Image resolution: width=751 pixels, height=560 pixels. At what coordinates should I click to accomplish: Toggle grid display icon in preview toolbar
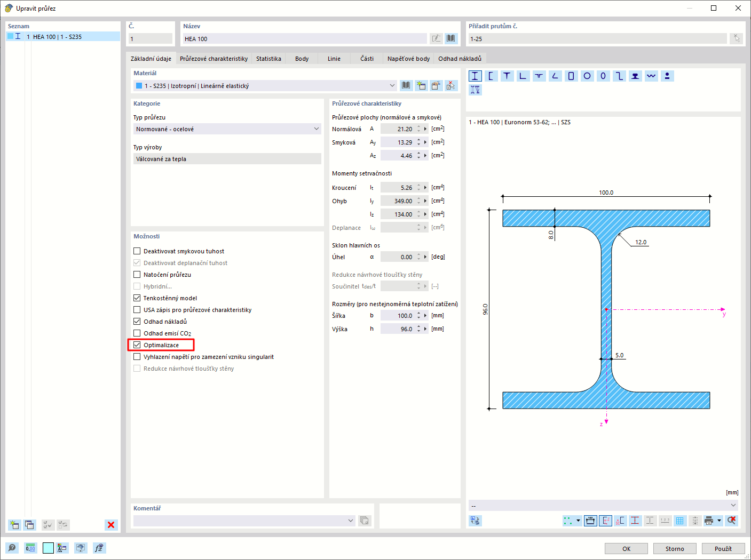[x=679, y=521]
